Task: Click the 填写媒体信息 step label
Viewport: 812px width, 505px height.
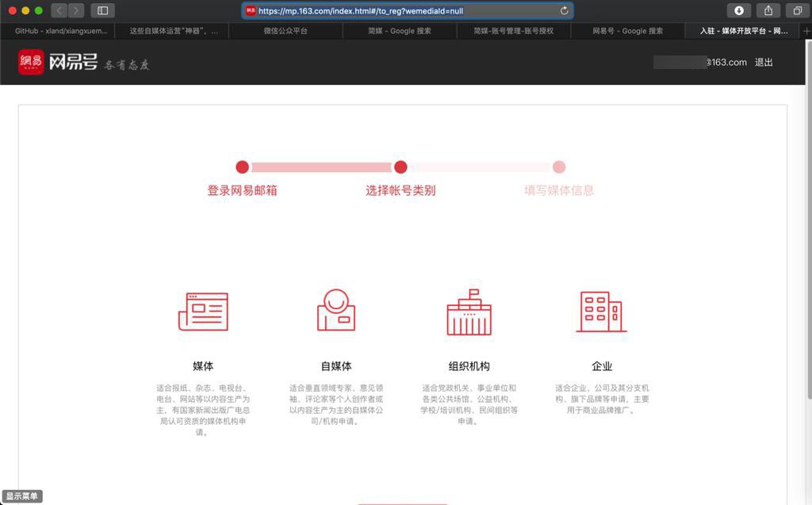Action: 559,190
